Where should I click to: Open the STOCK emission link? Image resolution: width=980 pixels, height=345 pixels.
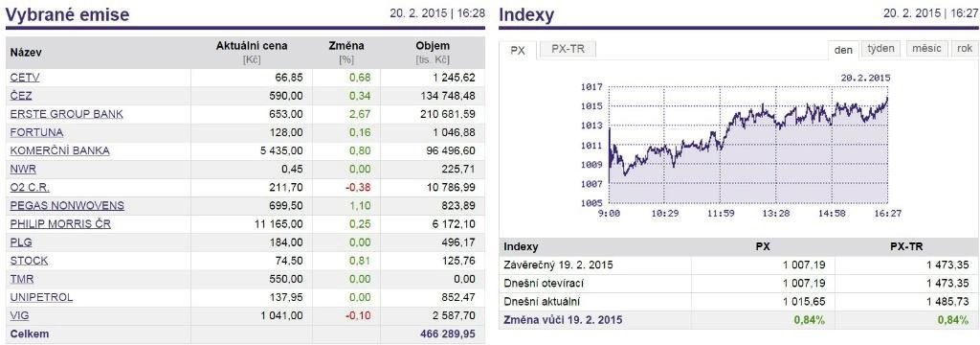click(29, 261)
